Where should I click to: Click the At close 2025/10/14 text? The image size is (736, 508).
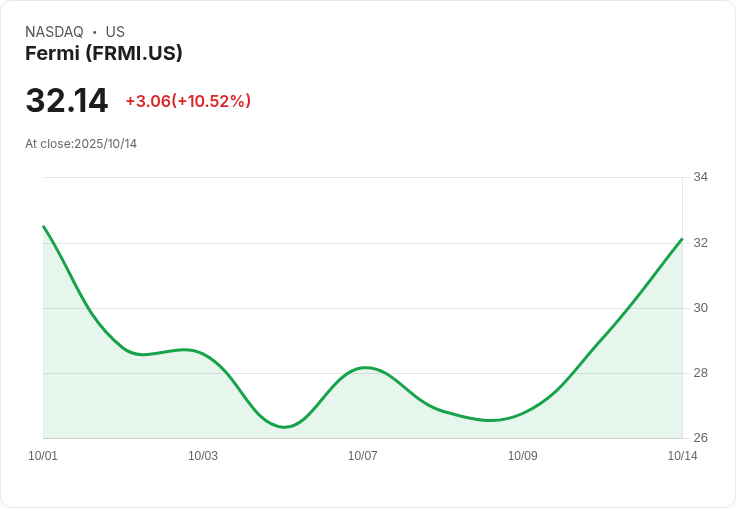pyautogui.click(x=81, y=144)
